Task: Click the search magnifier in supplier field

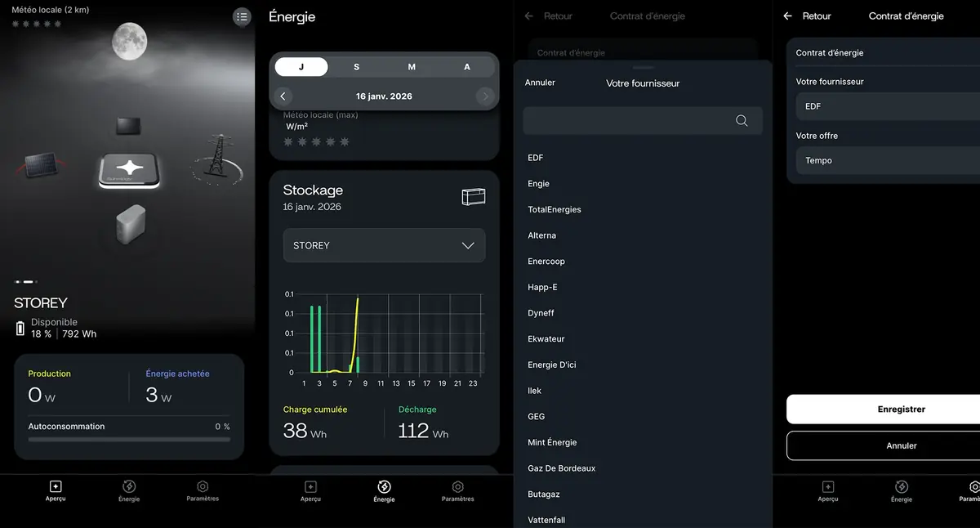Action: point(742,121)
